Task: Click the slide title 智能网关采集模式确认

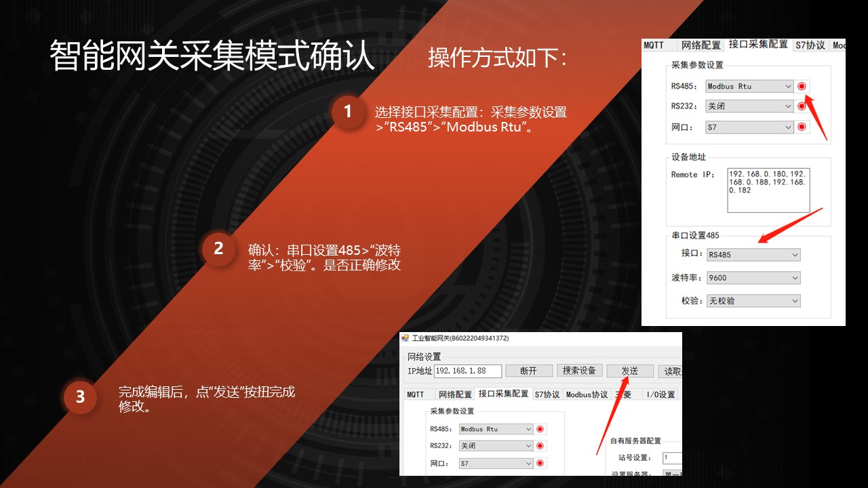Action: click(x=212, y=56)
